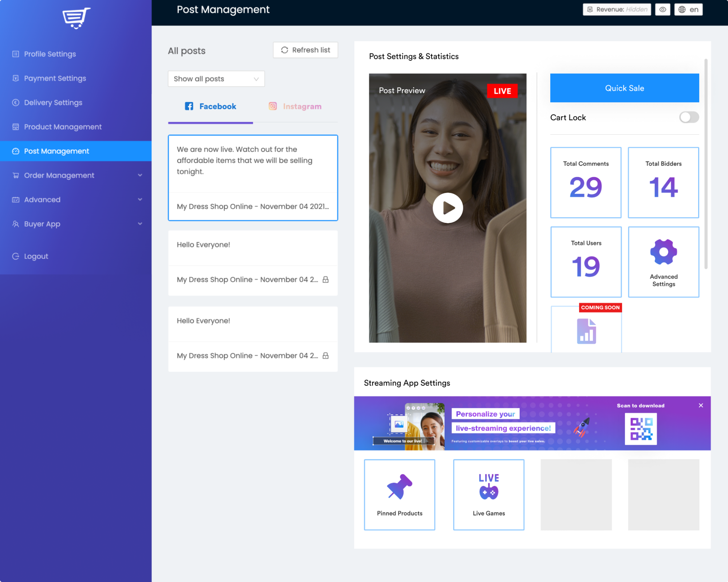Open the Show all posts dropdown
Image resolution: width=728 pixels, height=582 pixels.
click(x=216, y=79)
